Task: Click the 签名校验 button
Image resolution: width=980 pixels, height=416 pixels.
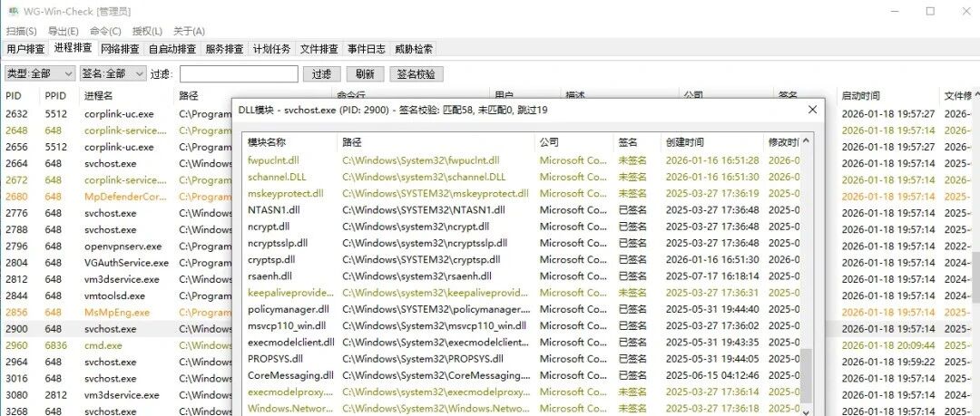Action: click(x=416, y=73)
